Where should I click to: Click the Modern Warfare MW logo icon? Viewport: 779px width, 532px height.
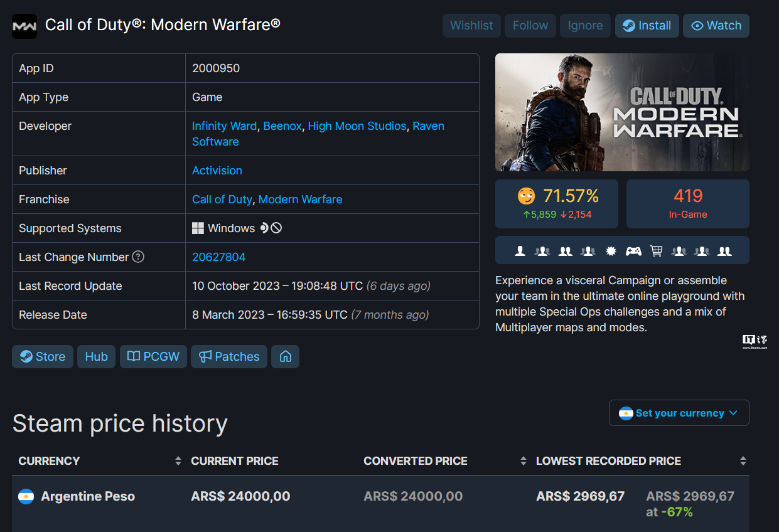(24, 26)
